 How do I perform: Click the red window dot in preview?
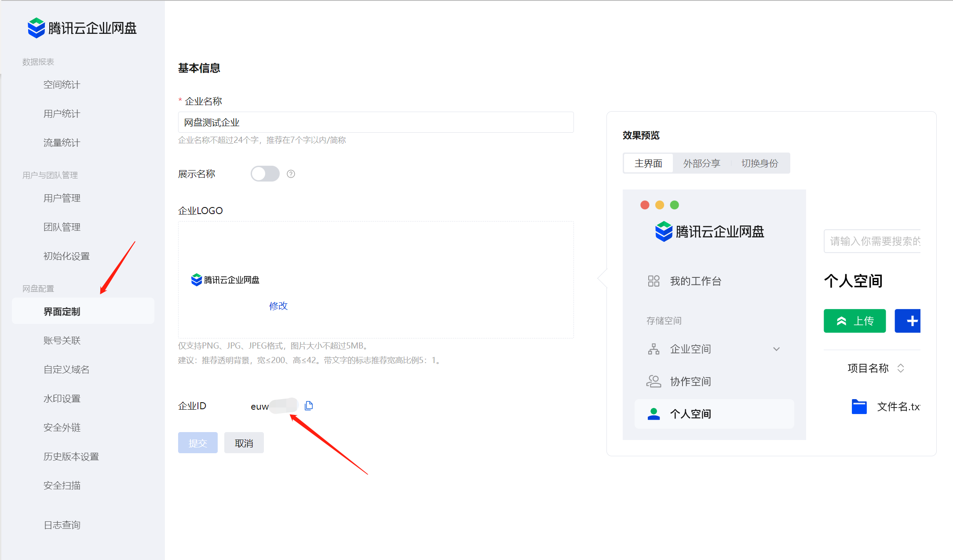click(645, 205)
